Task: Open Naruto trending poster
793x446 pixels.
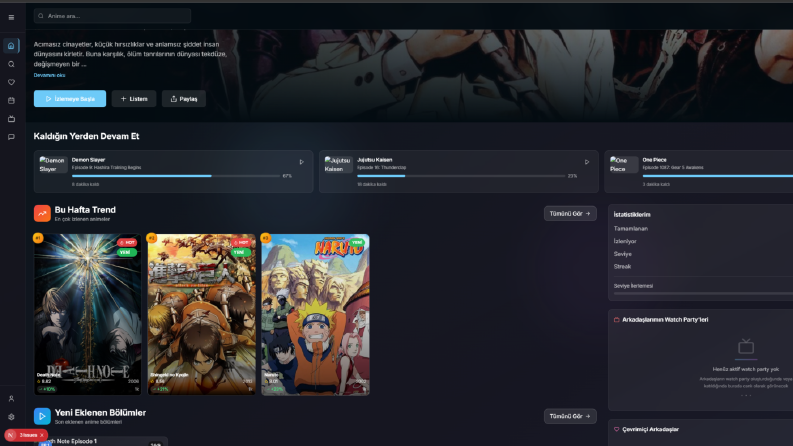Action: [315, 314]
